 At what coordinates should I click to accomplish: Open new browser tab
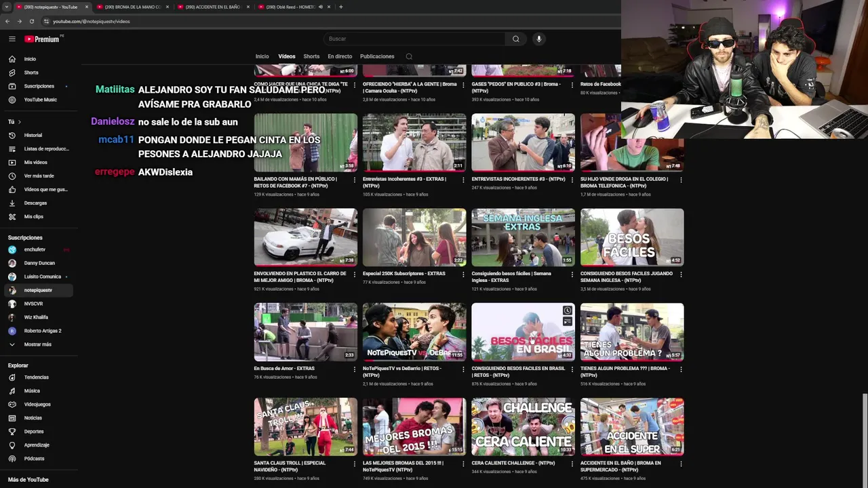(x=340, y=7)
